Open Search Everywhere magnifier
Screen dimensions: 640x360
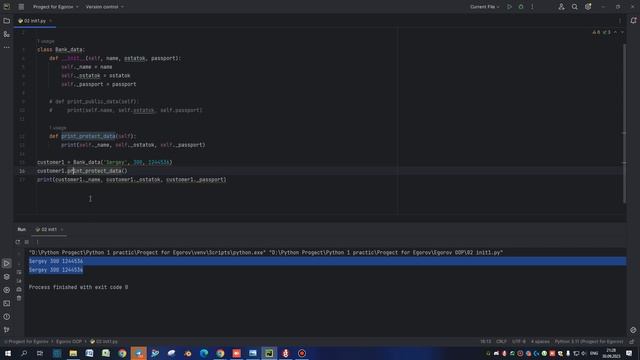[x=575, y=7]
